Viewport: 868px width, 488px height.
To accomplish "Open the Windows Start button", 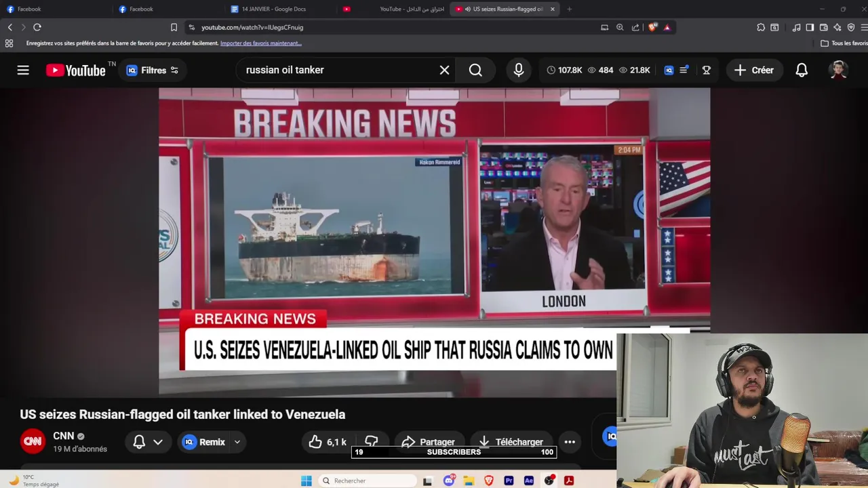I will (x=307, y=481).
